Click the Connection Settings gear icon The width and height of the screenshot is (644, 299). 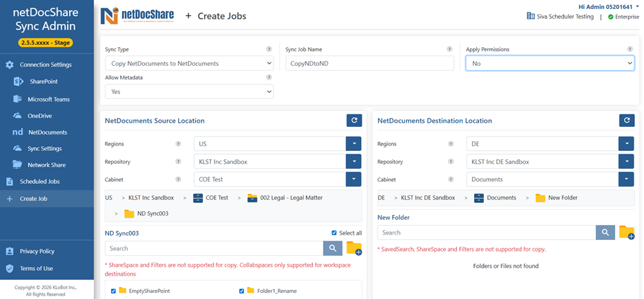[10, 64]
